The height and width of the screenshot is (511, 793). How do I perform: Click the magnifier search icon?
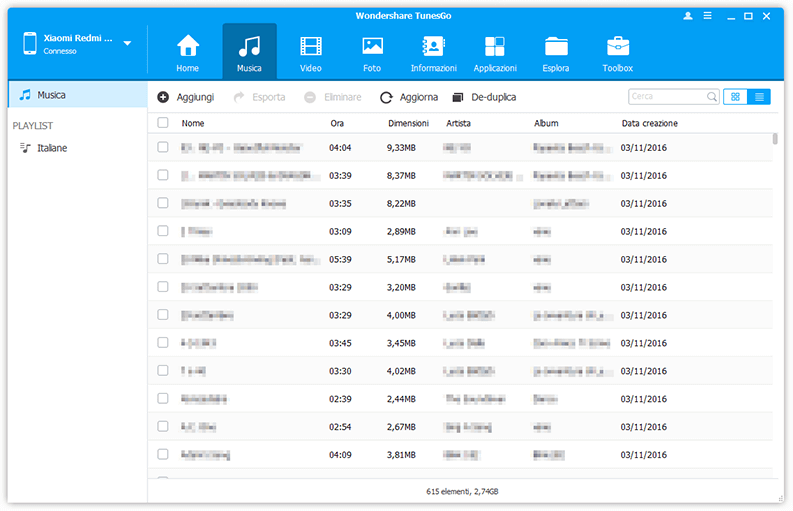[x=712, y=96]
